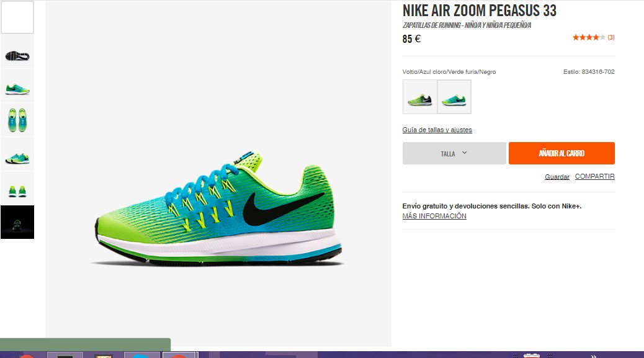Image resolution: width=644 pixels, height=358 pixels.
Task: Open the Talla size dropdown
Action: point(454,153)
